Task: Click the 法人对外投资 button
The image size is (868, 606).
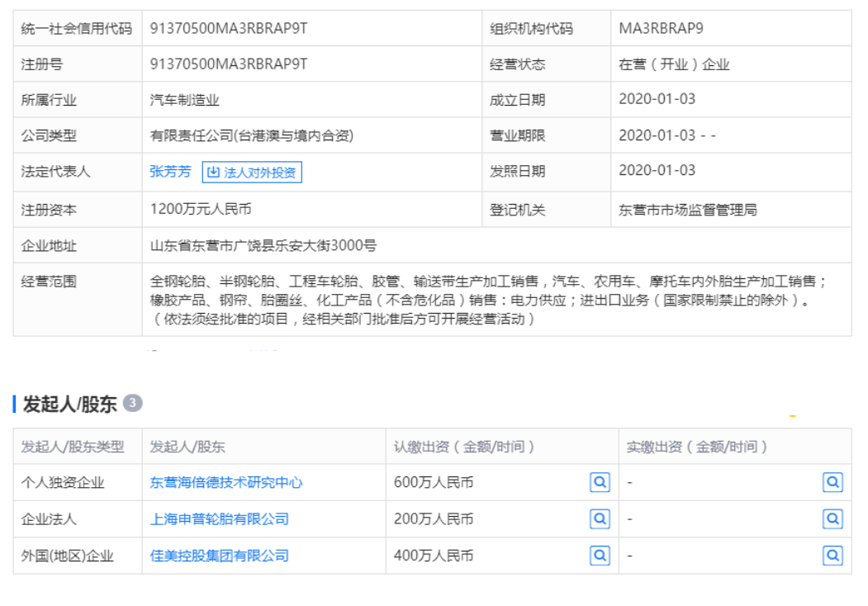Action: (252, 172)
